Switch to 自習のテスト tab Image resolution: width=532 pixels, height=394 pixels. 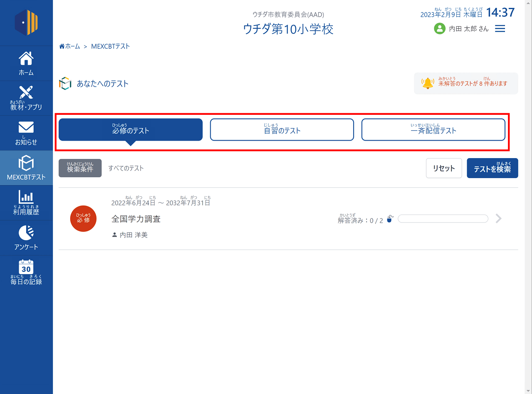[x=282, y=130]
